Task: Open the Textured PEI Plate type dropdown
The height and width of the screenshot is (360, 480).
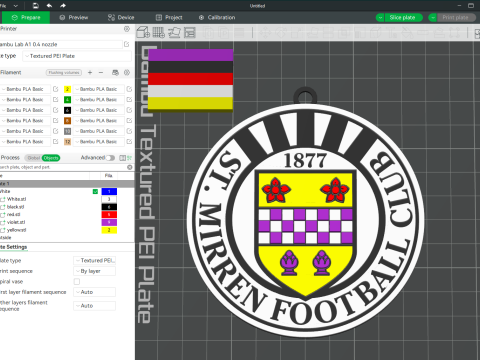Action: click(77, 56)
